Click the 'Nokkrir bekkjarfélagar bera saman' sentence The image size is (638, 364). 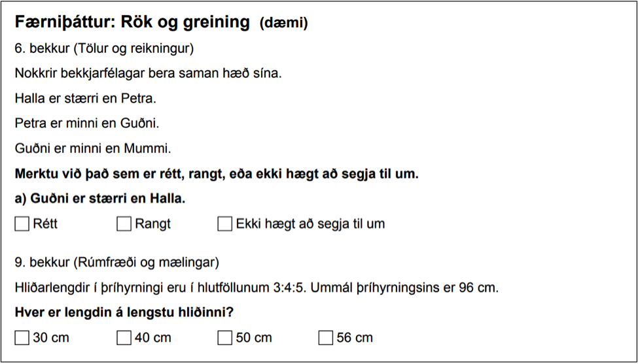tap(149, 74)
